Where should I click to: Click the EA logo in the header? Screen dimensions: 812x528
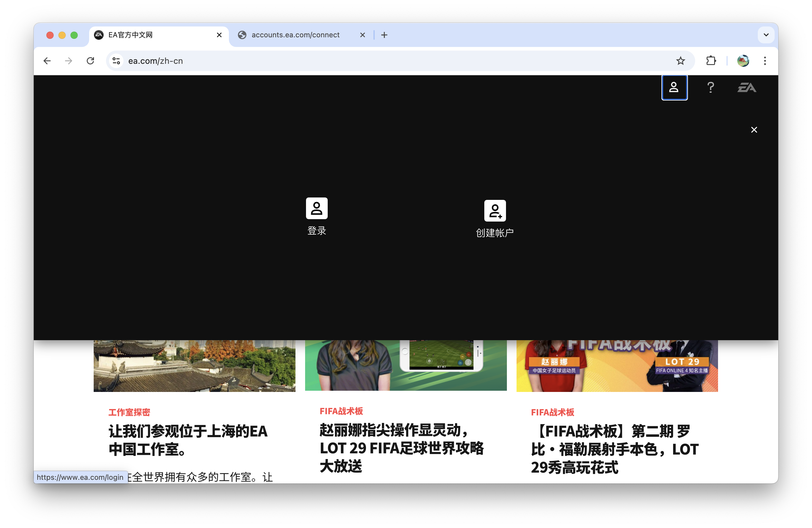tap(747, 88)
